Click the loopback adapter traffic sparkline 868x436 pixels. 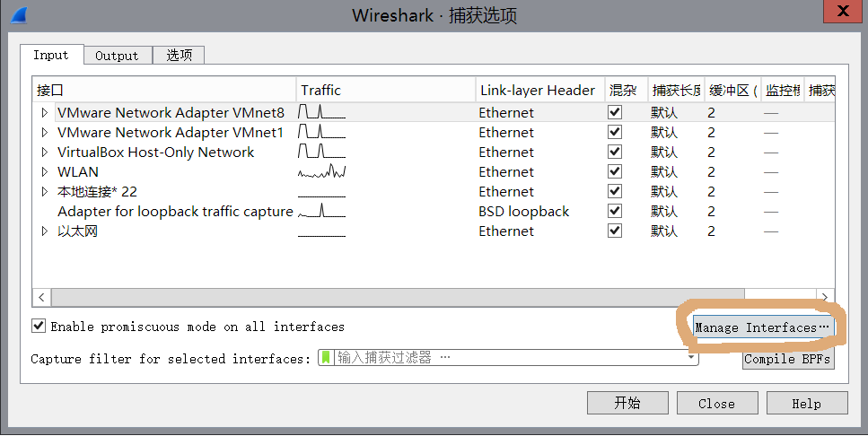click(321, 211)
